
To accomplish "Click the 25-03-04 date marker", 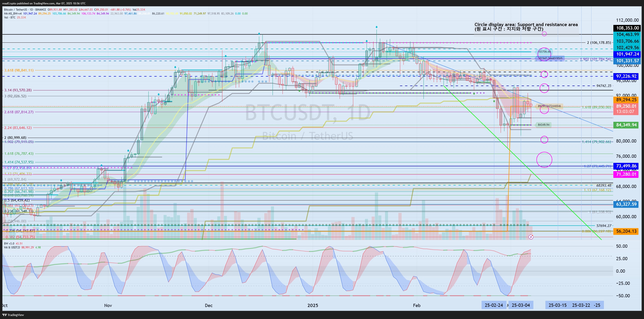I will [x=521, y=305].
